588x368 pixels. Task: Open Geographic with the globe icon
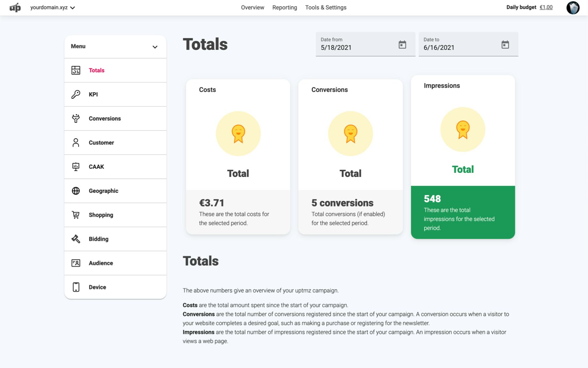point(76,191)
